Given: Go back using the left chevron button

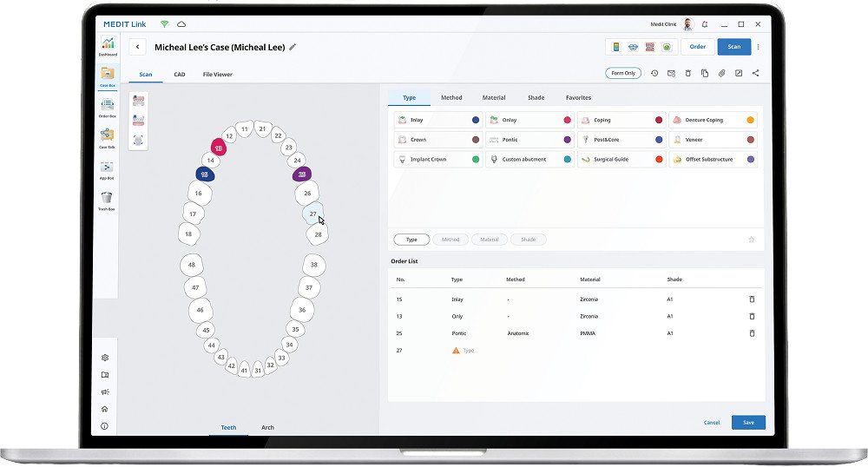Looking at the screenshot, I should pos(137,47).
